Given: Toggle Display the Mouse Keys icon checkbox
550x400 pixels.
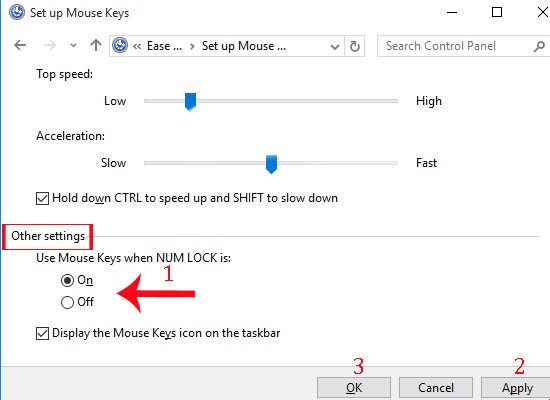Looking at the screenshot, I should 42,333.
